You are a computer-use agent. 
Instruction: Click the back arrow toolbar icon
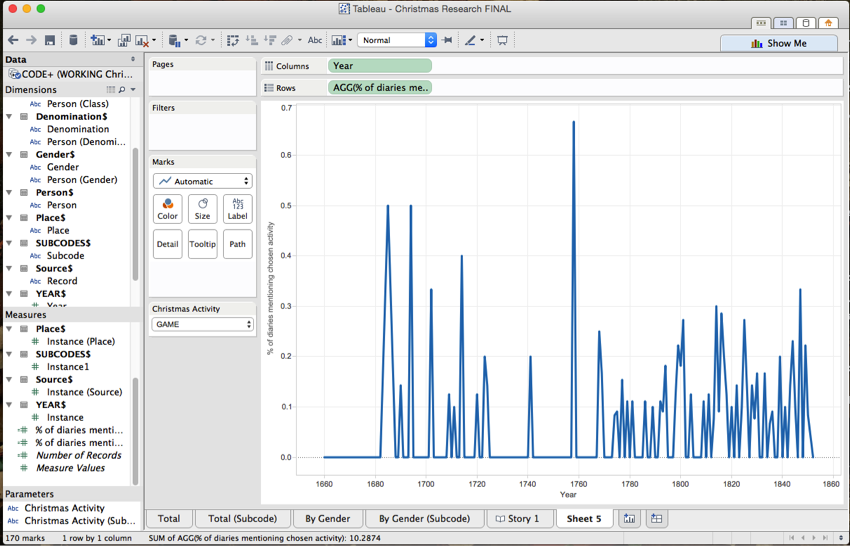13,40
